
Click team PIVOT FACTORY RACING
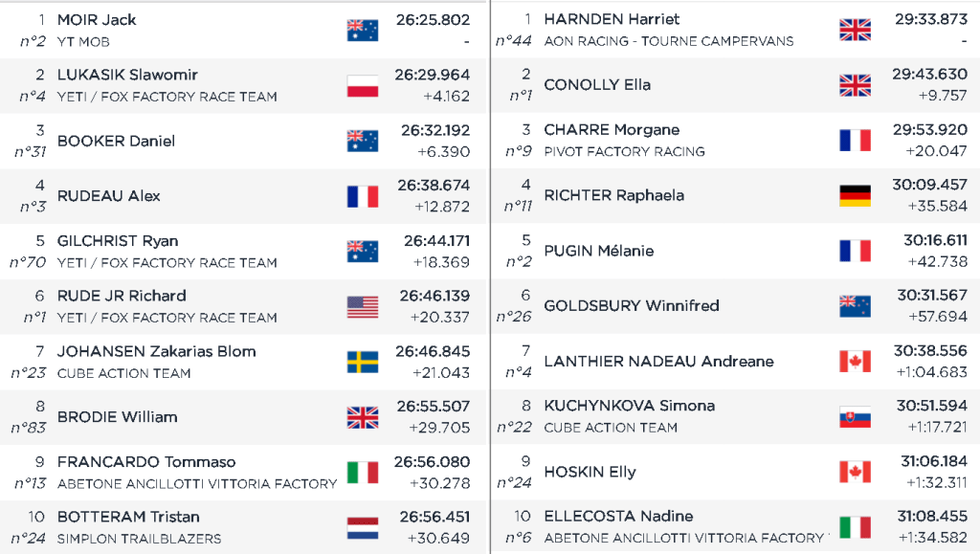[624, 151]
